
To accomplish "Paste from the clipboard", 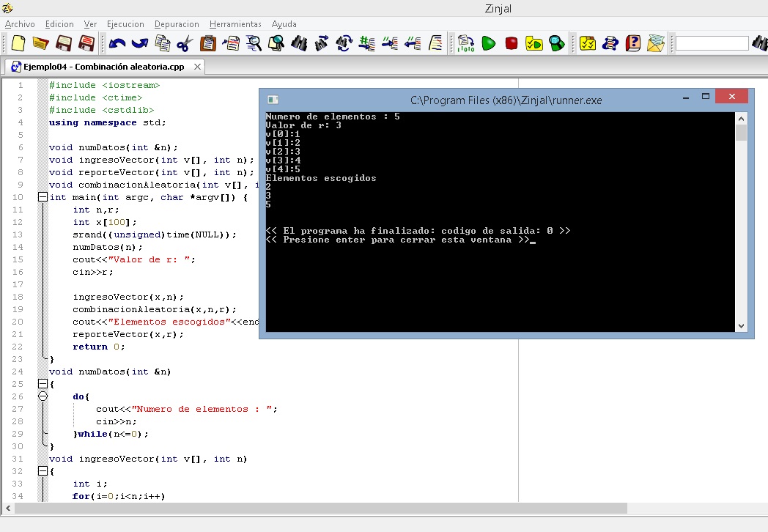I will (207, 45).
